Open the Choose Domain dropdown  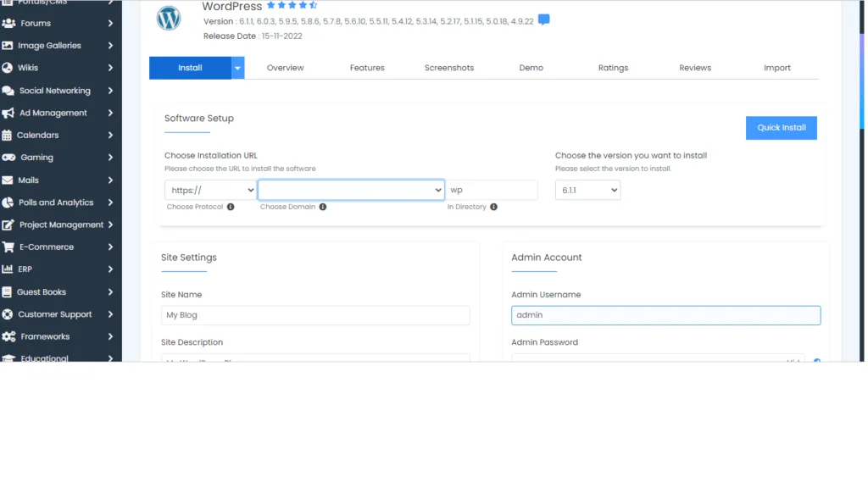tap(351, 191)
